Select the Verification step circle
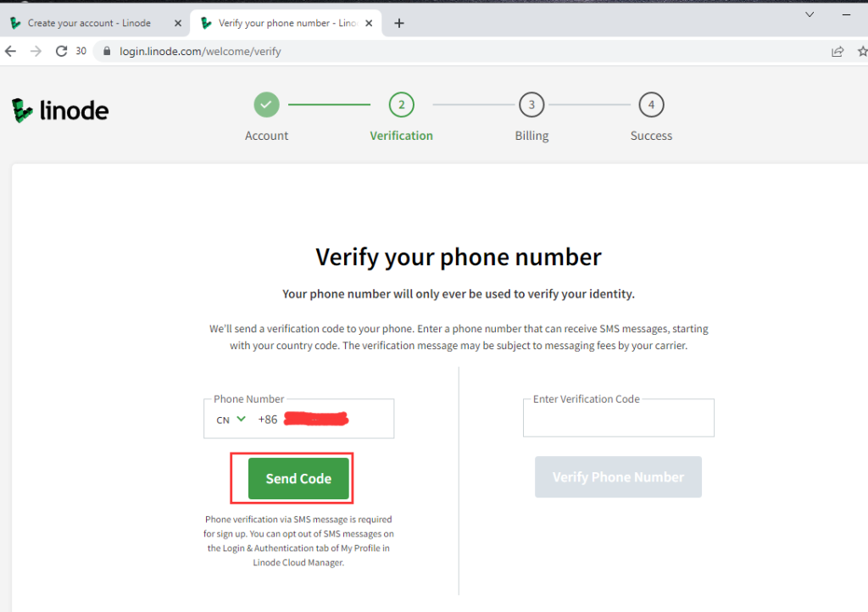The width and height of the screenshot is (868, 612). click(x=401, y=104)
